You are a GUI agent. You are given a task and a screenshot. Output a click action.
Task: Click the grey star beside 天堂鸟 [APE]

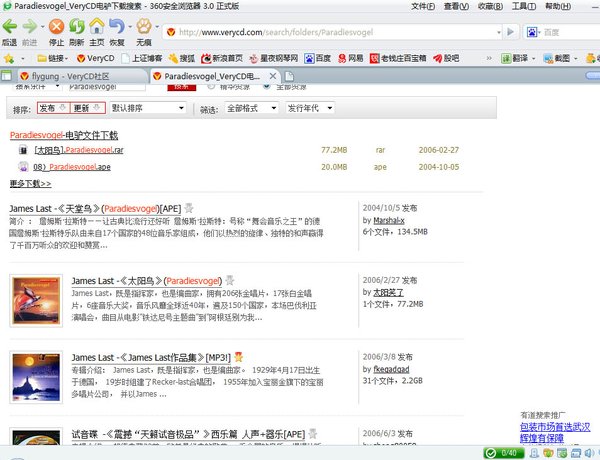tap(189, 208)
